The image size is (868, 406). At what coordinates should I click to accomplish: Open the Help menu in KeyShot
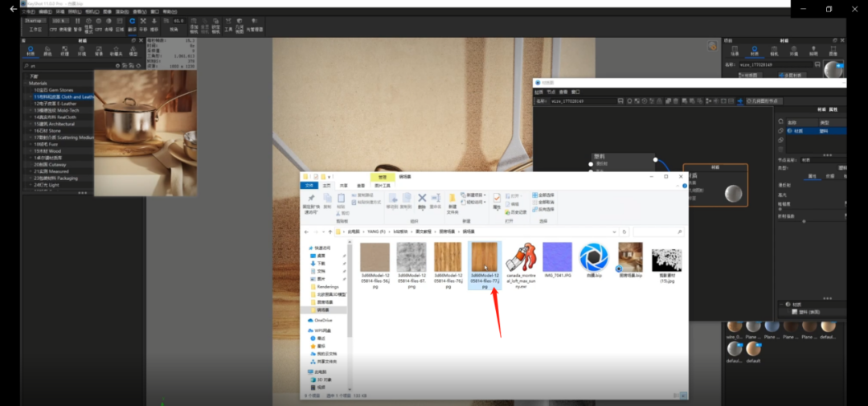pyautogui.click(x=170, y=11)
